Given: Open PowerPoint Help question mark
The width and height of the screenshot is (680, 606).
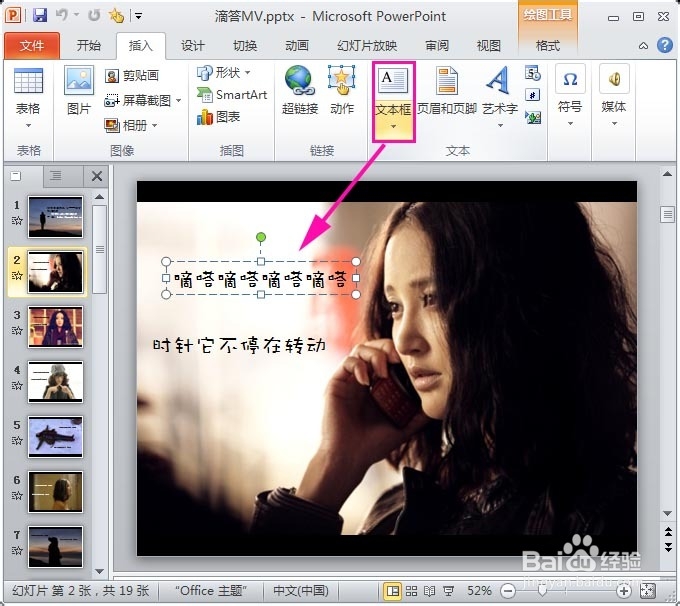Looking at the screenshot, I should point(664,45).
